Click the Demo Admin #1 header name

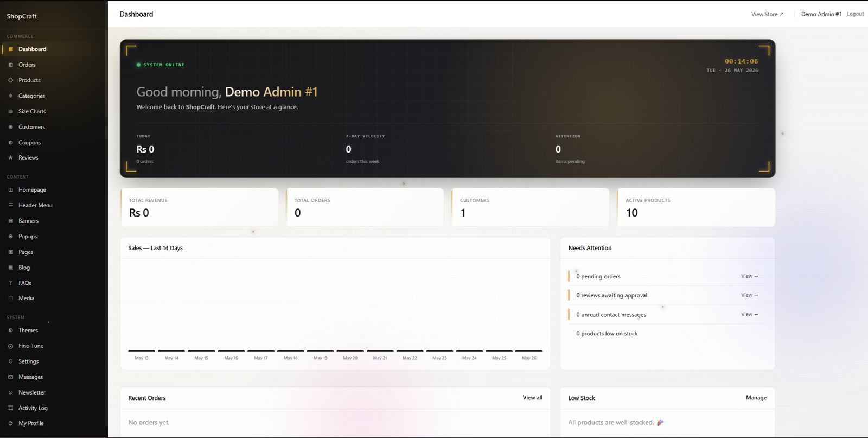point(821,14)
